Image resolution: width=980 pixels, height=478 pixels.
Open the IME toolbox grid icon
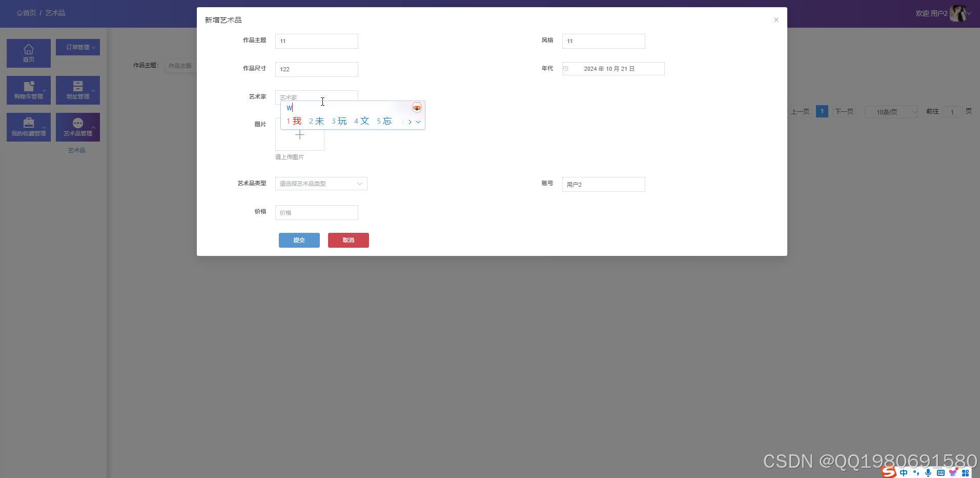(x=966, y=472)
